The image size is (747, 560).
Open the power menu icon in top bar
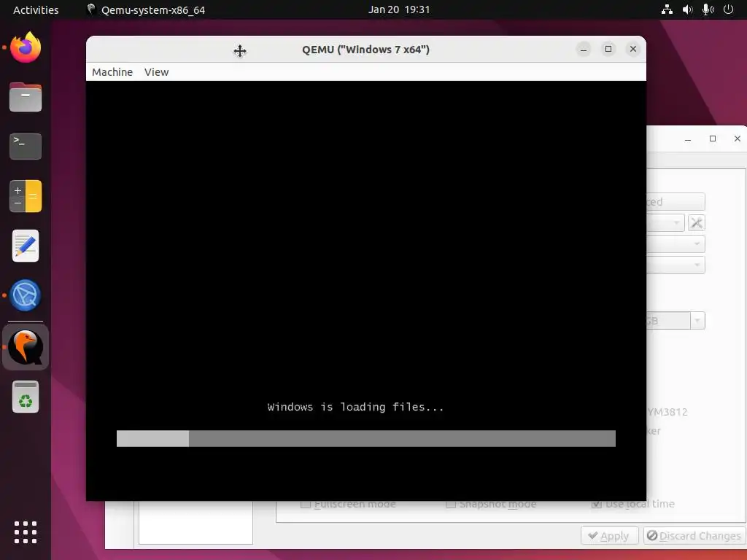729,9
